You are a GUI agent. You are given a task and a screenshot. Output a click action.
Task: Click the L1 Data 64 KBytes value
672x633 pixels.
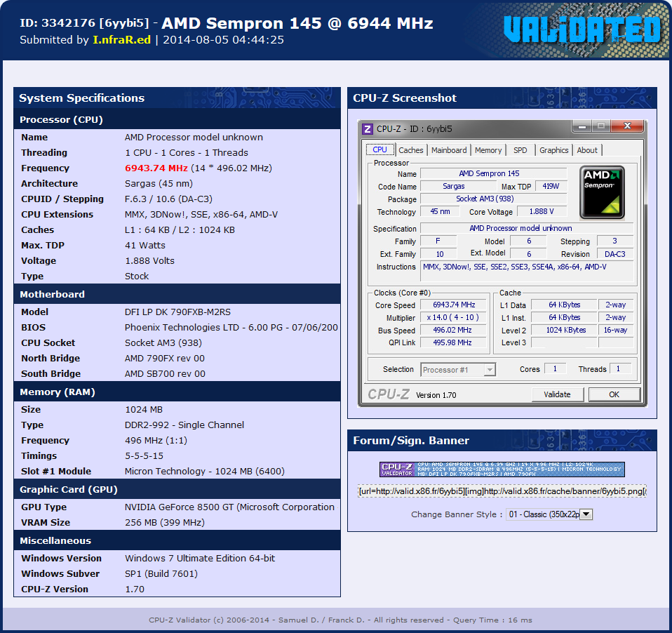(564, 305)
